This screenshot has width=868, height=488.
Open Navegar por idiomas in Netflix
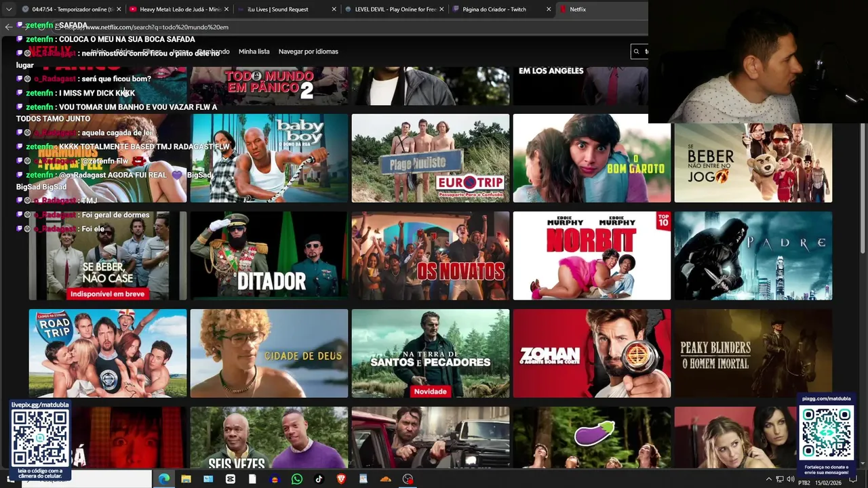click(308, 52)
